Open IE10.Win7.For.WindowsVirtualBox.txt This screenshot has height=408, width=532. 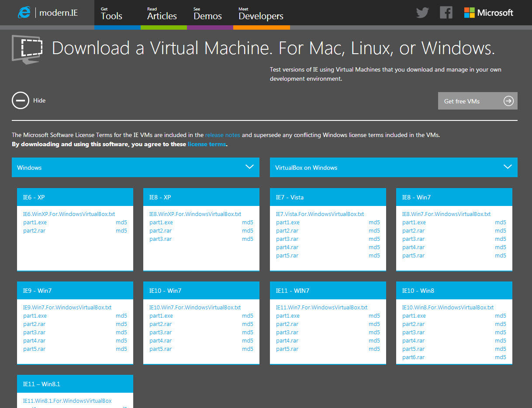pos(195,307)
